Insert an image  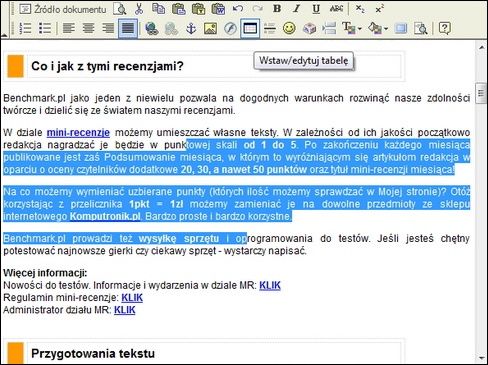210,28
